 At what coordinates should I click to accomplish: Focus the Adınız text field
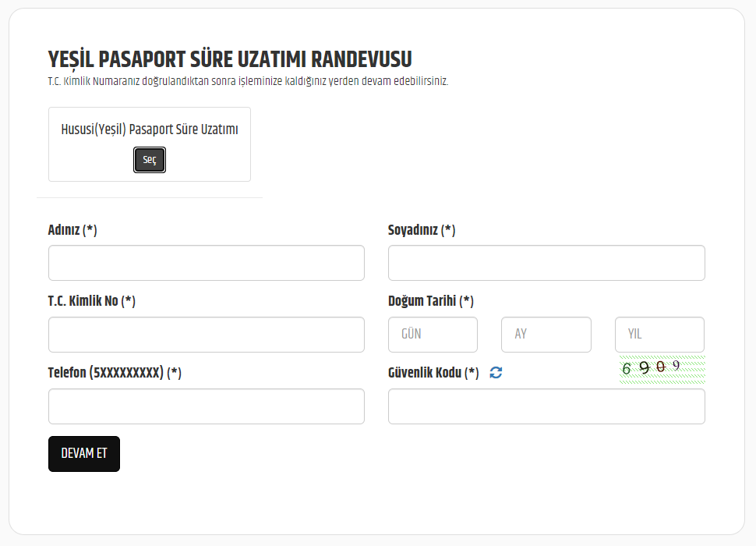pyautogui.click(x=207, y=263)
